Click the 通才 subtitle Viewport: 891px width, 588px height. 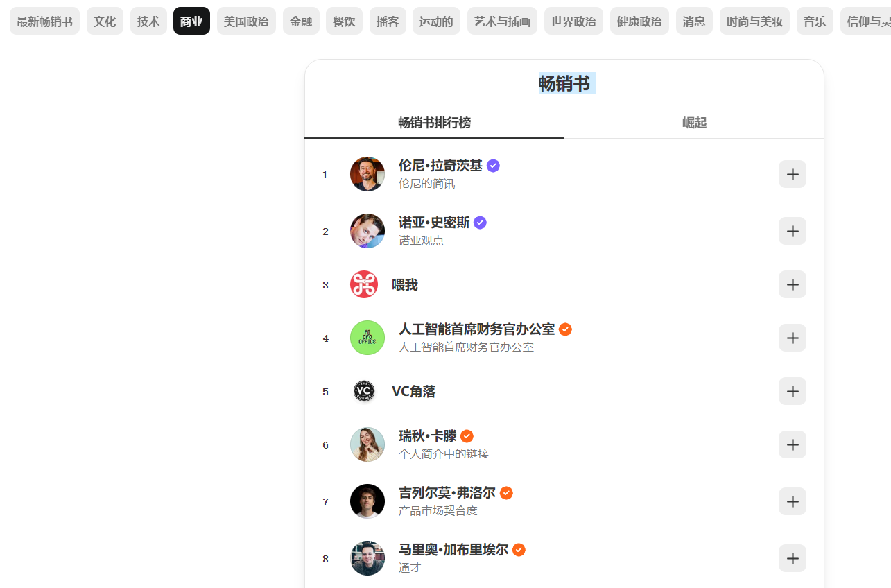[410, 568]
